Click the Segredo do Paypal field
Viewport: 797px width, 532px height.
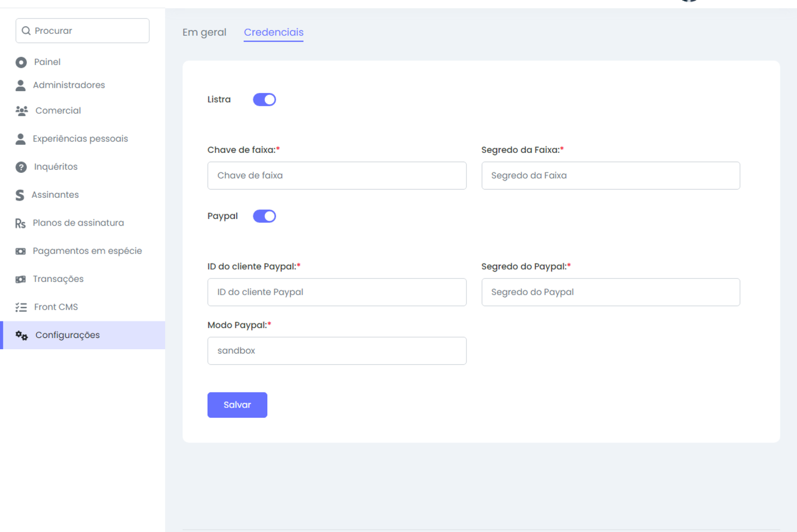(610, 292)
